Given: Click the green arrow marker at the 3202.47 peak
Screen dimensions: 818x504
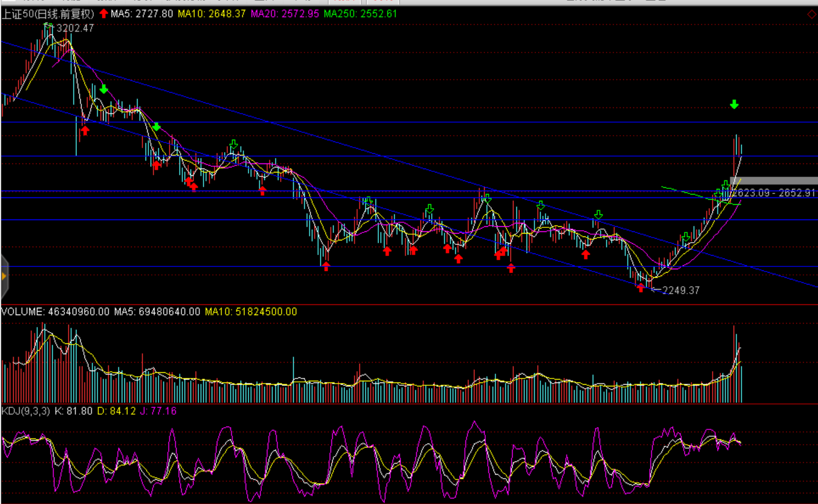Looking at the screenshot, I should [x=48, y=25].
